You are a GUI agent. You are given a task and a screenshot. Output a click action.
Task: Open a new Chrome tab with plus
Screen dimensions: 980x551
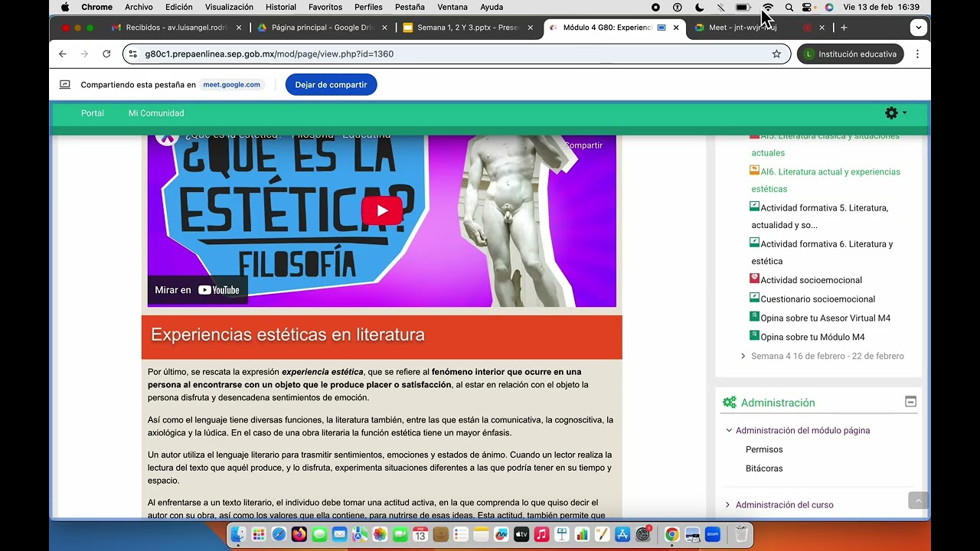pos(844,28)
